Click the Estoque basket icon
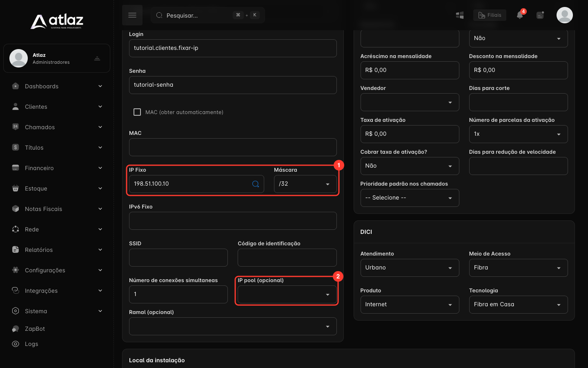The height and width of the screenshot is (368, 588). (x=16, y=188)
